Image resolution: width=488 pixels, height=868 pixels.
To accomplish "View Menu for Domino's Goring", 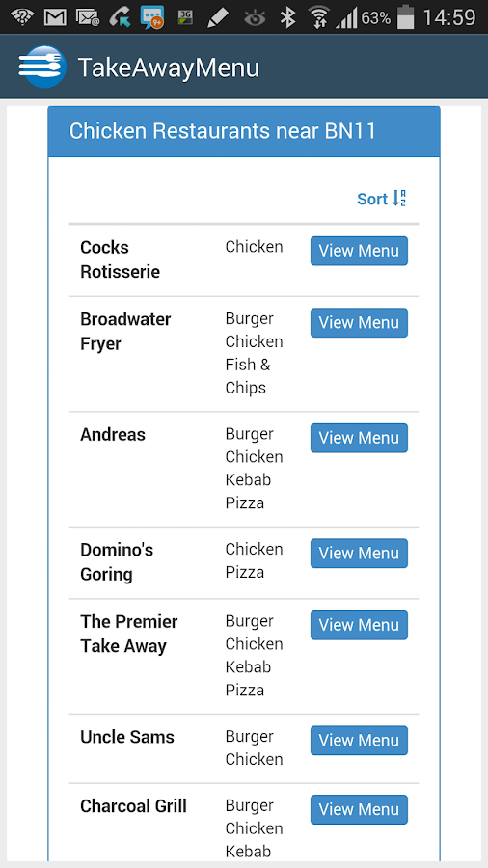I will pyautogui.click(x=359, y=553).
